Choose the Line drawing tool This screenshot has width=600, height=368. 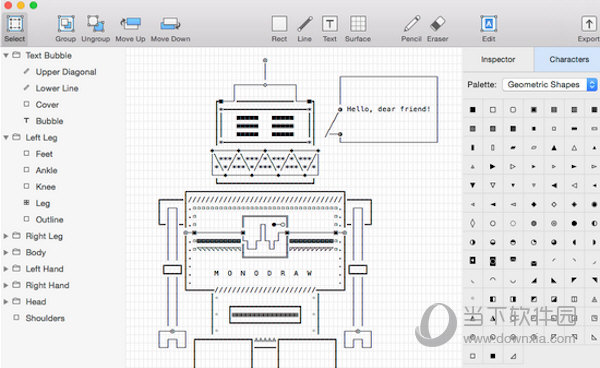coord(305,28)
